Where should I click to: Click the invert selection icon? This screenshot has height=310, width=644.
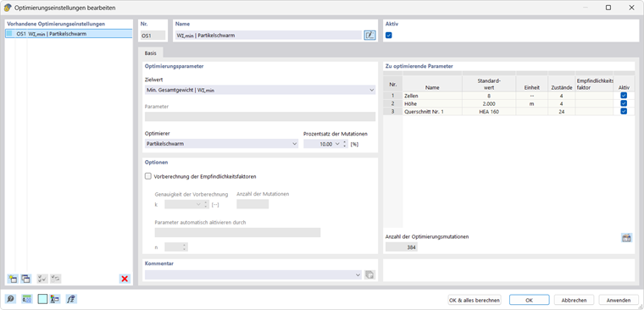coord(55,279)
